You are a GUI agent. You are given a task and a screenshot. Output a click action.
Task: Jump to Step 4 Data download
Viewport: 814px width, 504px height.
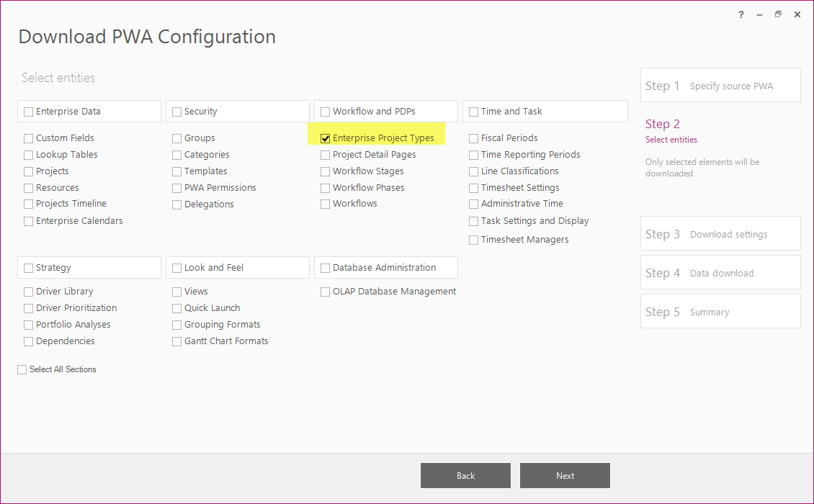(x=720, y=272)
